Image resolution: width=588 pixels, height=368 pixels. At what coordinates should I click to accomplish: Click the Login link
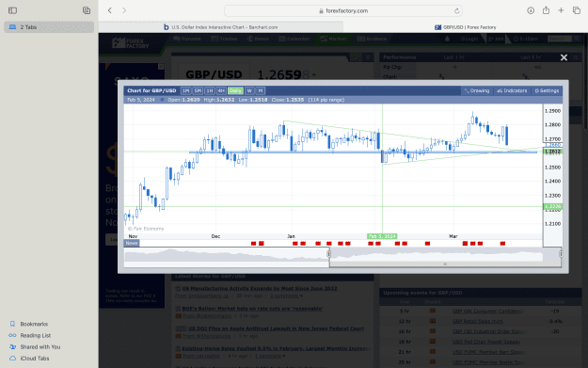pos(469,39)
